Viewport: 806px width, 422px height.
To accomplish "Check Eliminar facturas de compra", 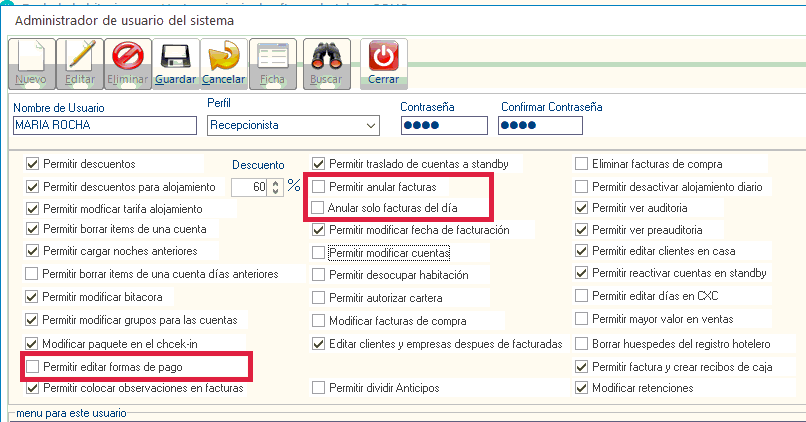I will [x=582, y=163].
